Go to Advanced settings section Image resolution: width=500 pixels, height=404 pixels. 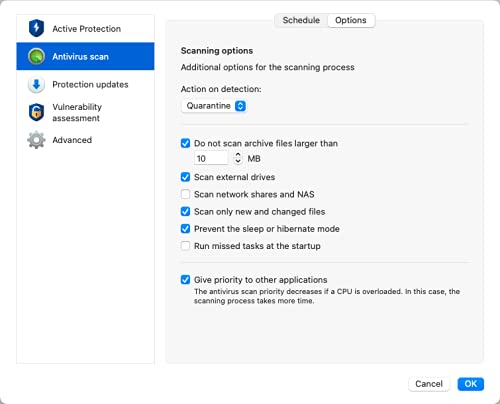(85, 140)
